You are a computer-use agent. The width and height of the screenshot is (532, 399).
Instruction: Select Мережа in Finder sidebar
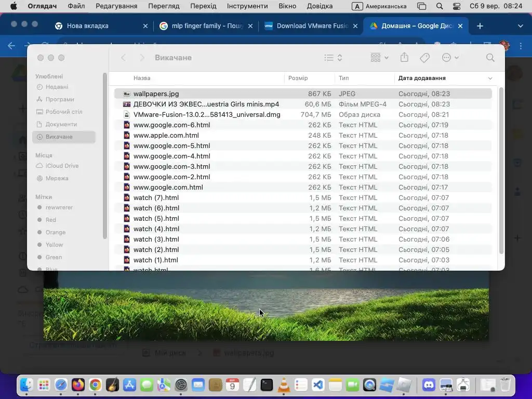[64, 178]
